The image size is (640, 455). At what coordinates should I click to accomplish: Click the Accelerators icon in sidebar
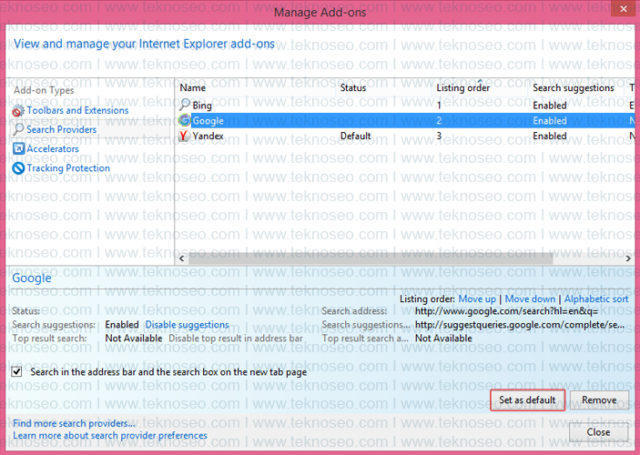tap(18, 149)
